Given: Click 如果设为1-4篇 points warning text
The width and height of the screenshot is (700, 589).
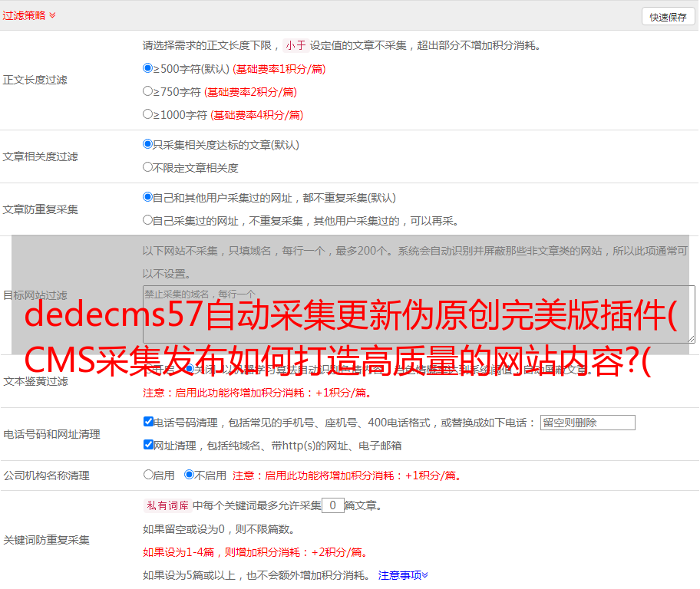Looking at the screenshot, I should point(256,552).
